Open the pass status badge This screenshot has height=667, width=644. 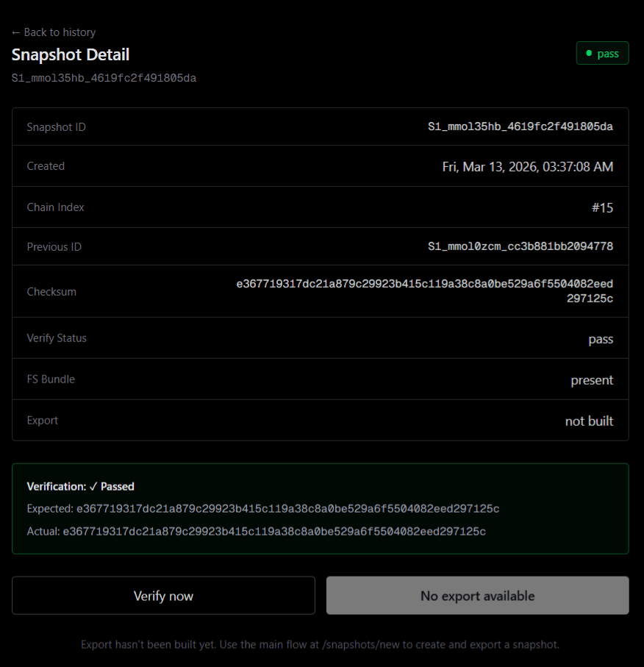[603, 53]
